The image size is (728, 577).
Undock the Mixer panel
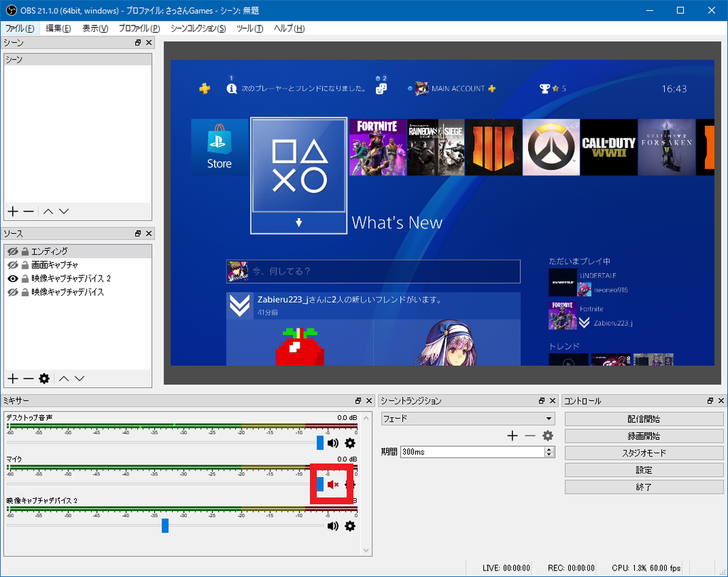pyautogui.click(x=358, y=401)
